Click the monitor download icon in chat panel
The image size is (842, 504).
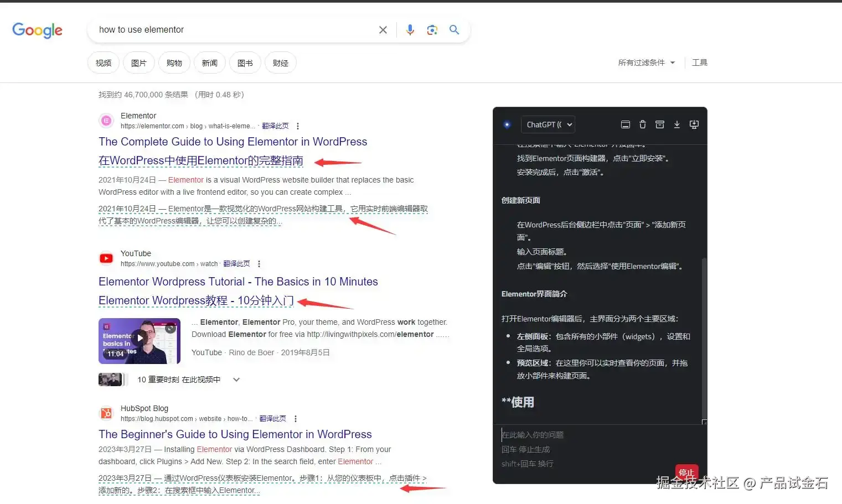[694, 124]
